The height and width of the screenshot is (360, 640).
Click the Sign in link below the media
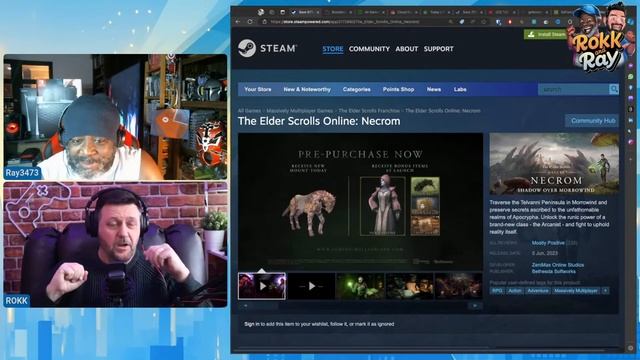[251, 324]
